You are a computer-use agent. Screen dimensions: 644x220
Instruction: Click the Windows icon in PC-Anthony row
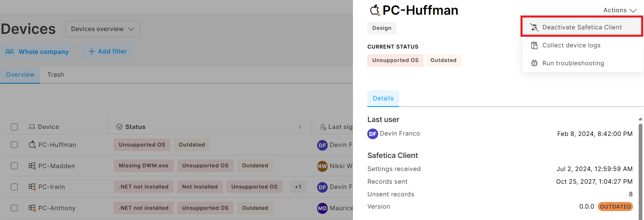tap(32, 208)
